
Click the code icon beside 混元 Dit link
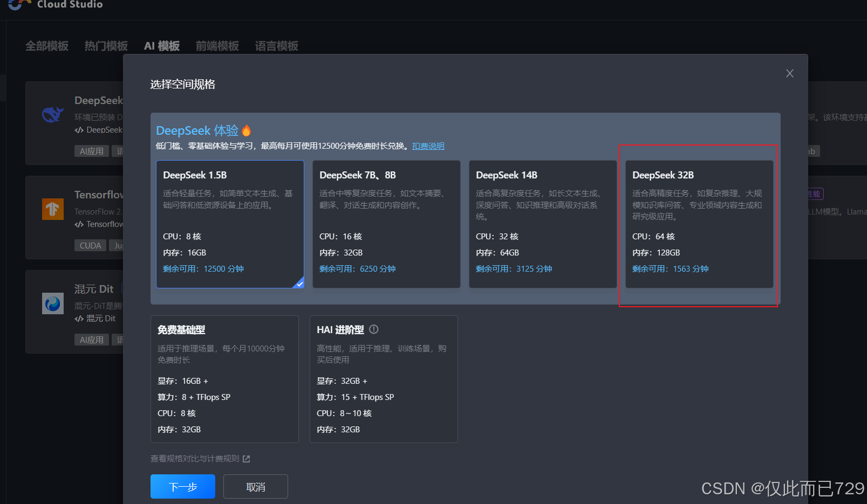(x=79, y=319)
